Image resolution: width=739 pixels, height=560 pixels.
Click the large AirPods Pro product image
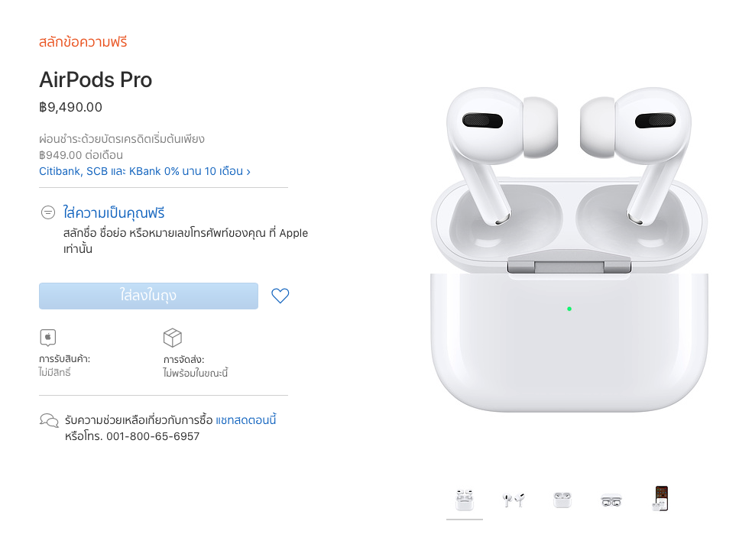point(569,250)
